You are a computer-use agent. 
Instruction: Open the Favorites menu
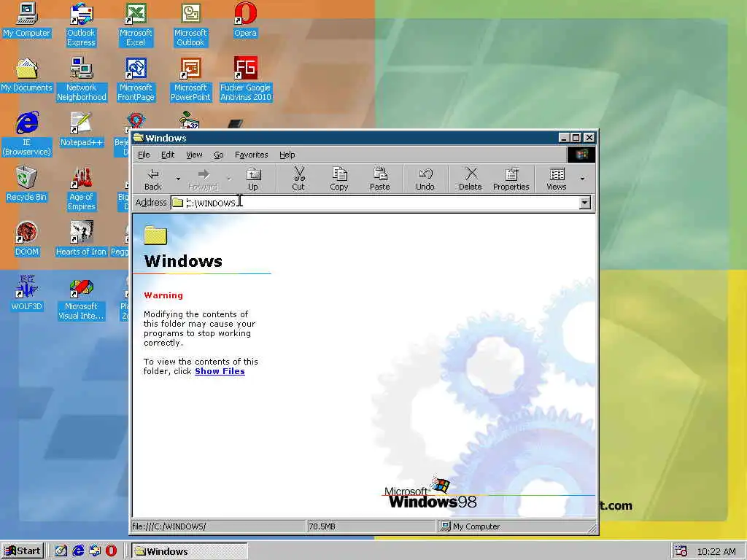click(251, 155)
